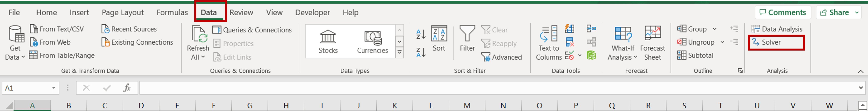
Task: Sort column A to Z ascending
Action: [x=421, y=34]
